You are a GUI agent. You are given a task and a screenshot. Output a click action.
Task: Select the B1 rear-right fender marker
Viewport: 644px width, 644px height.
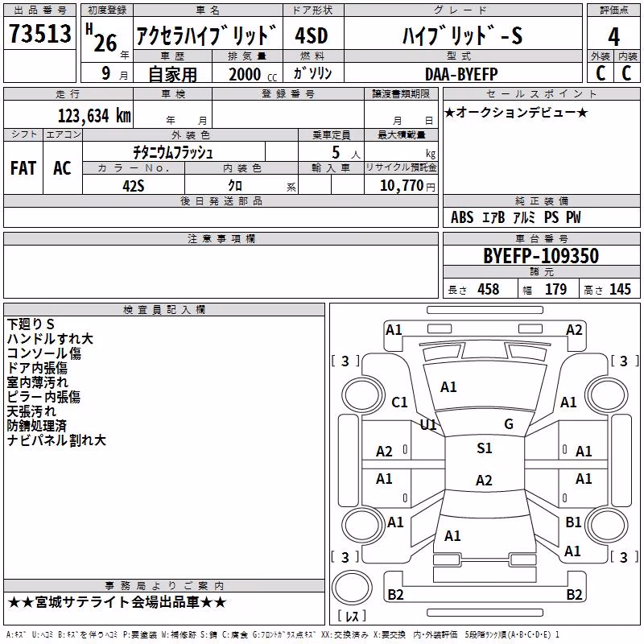click(573, 522)
